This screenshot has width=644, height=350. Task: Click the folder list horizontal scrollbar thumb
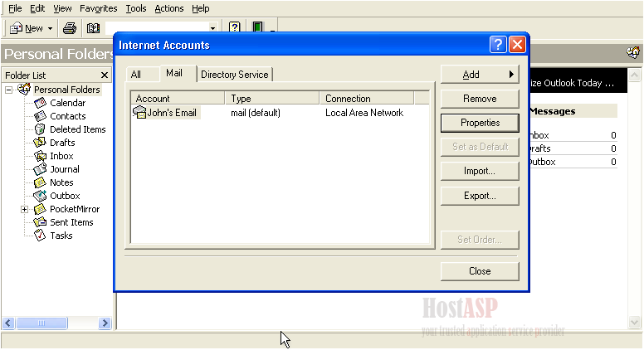click(x=41, y=323)
